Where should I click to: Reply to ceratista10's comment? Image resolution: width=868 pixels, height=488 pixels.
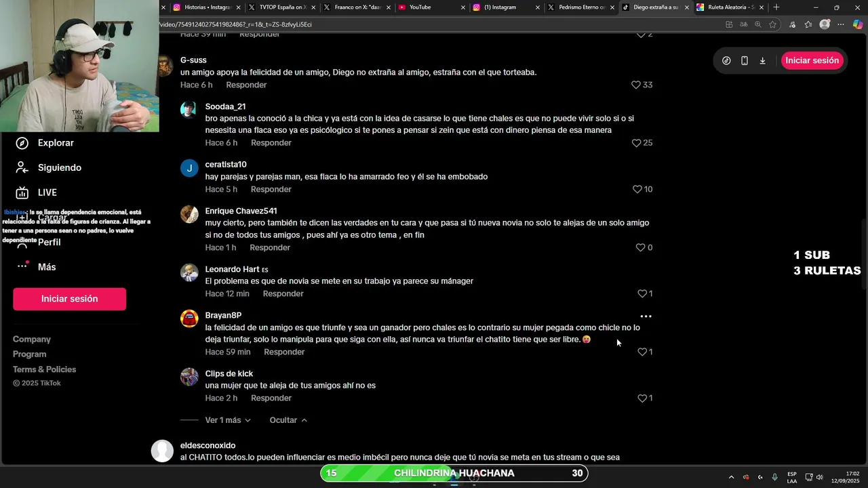[x=271, y=189]
